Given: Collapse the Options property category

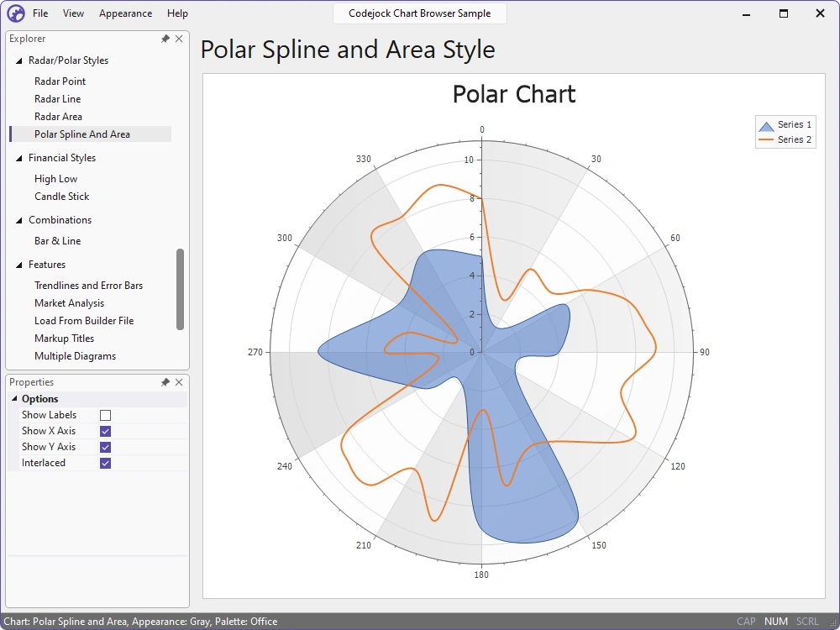Looking at the screenshot, I should pos(14,398).
